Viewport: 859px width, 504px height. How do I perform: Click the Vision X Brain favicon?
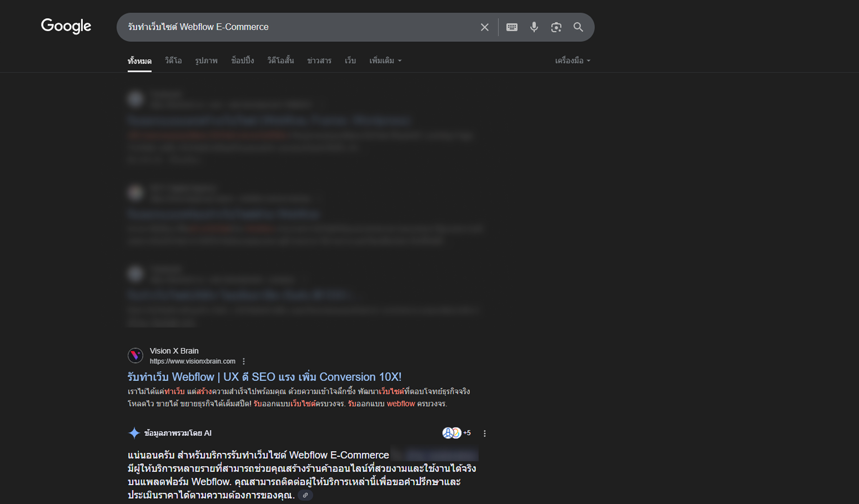pyautogui.click(x=135, y=356)
